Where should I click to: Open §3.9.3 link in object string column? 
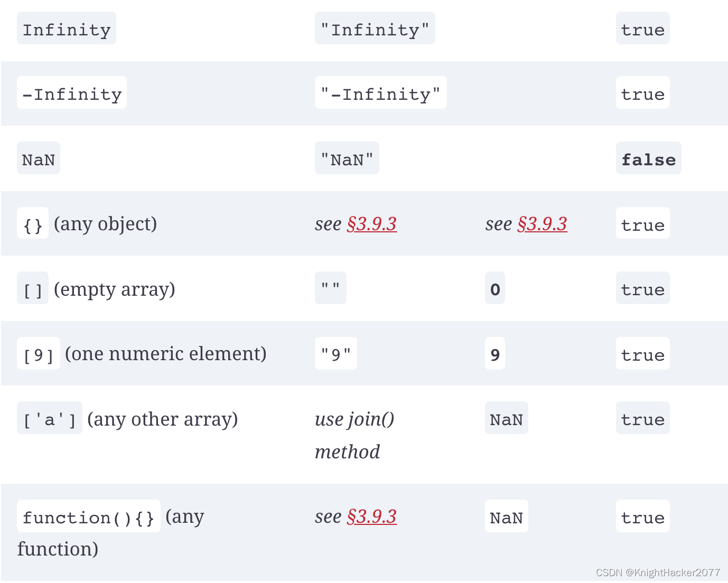(x=372, y=224)
